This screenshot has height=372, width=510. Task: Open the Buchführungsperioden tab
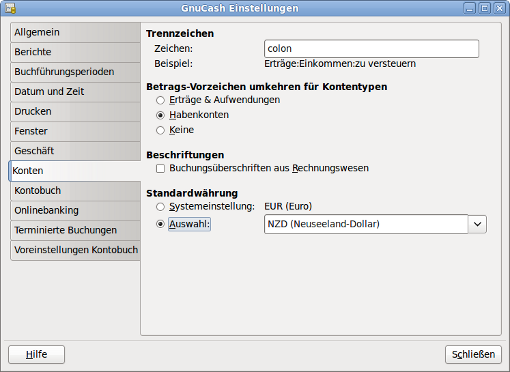point(75,72)
